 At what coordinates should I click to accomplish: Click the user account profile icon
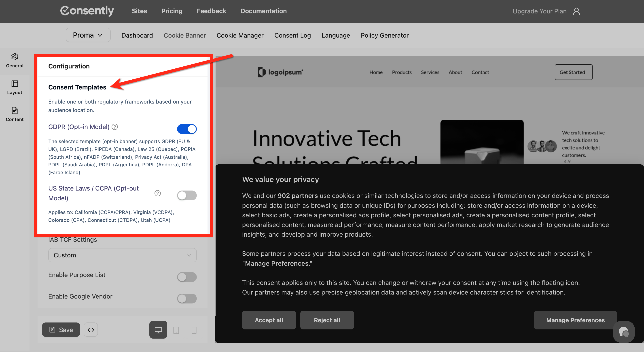pos(576,11)
